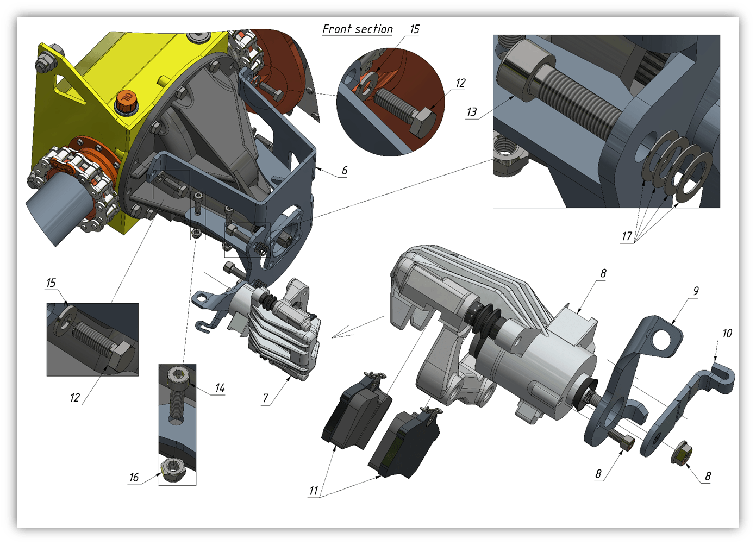
Task: Select the upper brake pad in exploded view
Action: [x=358, y=411]
